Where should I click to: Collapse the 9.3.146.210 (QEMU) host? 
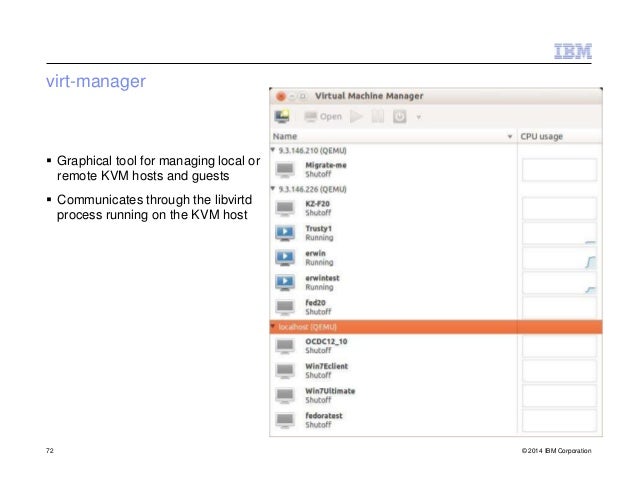coord(273,150)
